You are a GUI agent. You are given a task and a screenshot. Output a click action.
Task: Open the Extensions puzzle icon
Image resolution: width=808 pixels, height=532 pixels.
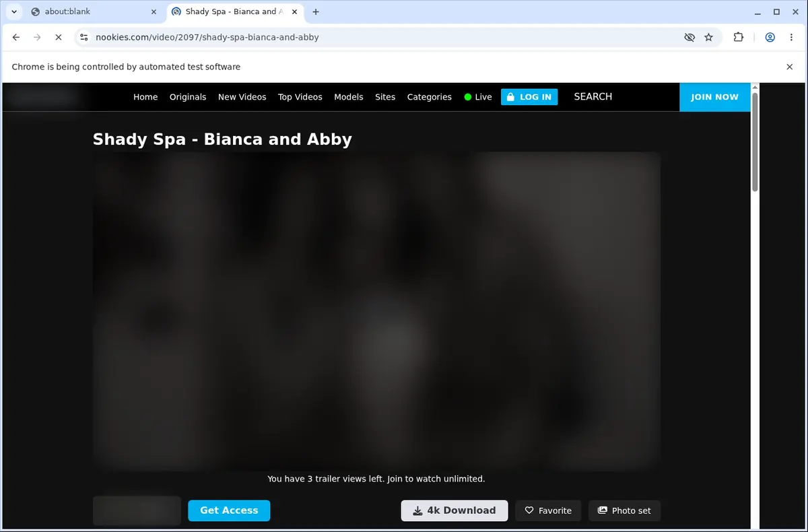click(739, 38)
